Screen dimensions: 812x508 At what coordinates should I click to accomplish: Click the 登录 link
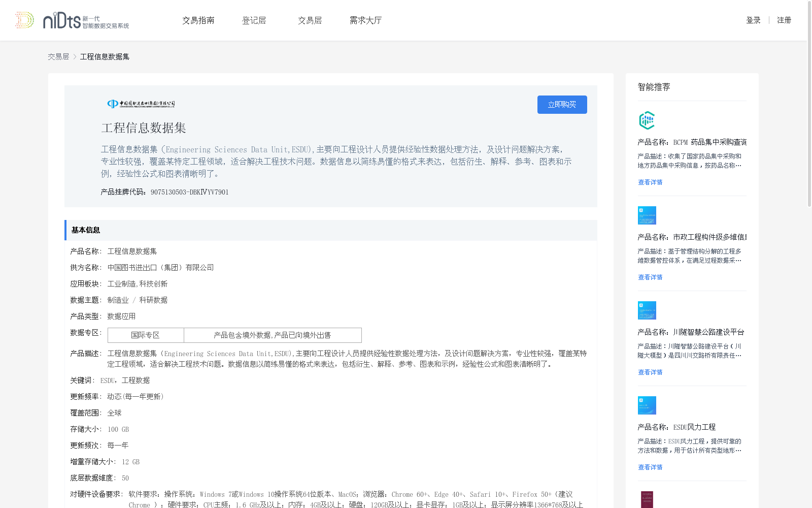click(x=753, y=20)
